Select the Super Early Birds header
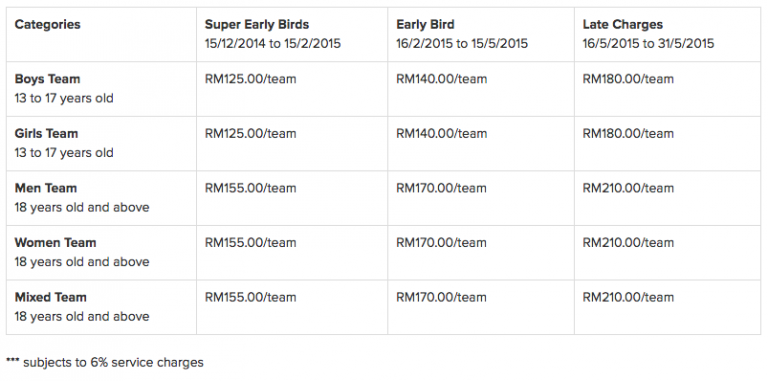 pos(257,24)
